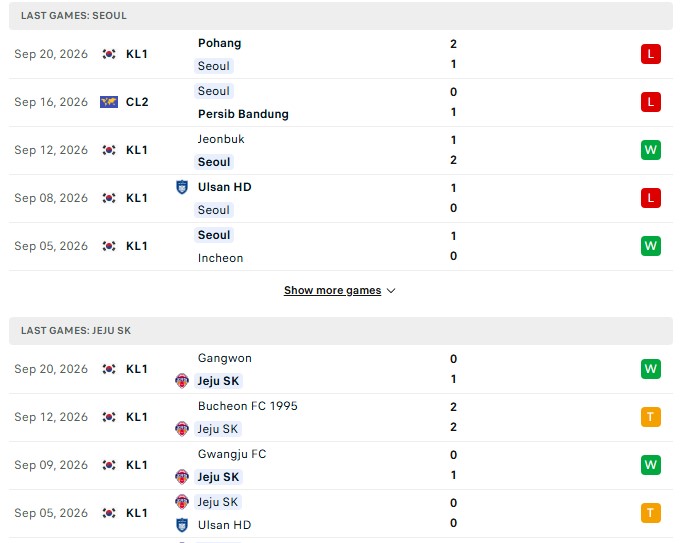Open Bucheon FC 1995 team link
Screen dimensions: 683x543
click(x=247, y=406)
